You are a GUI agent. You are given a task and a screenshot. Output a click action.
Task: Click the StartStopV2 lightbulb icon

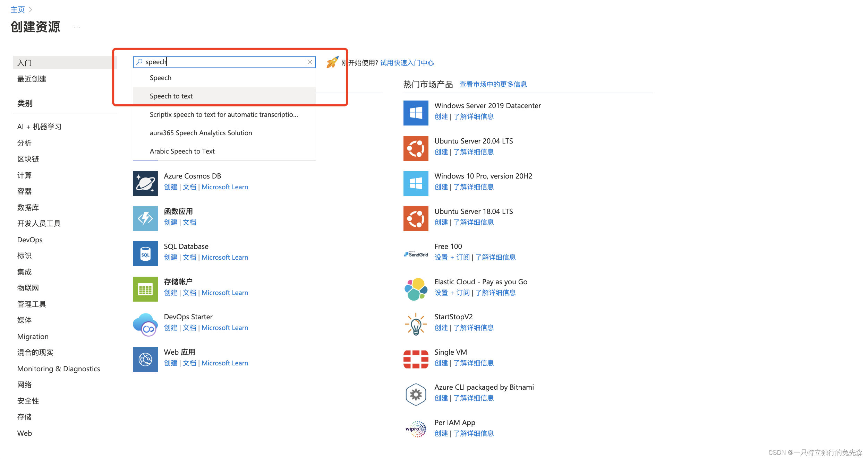tap(416, 324)
